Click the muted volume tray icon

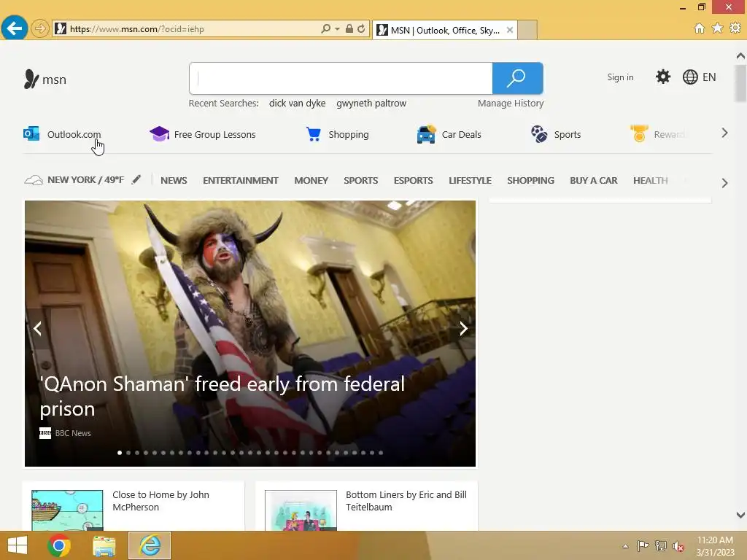[678, 546]
